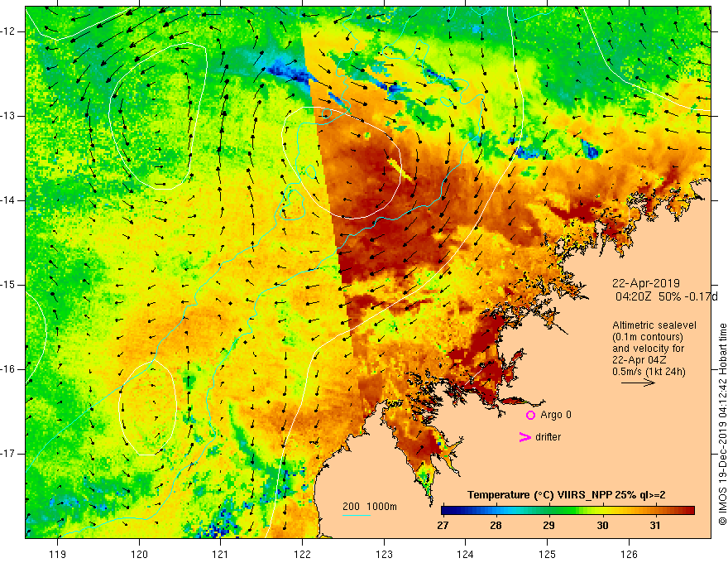Image resolution: width=728 pixels, height=563 pixels.
Task: Click the color bar value '29'
Action: point(548,526)
